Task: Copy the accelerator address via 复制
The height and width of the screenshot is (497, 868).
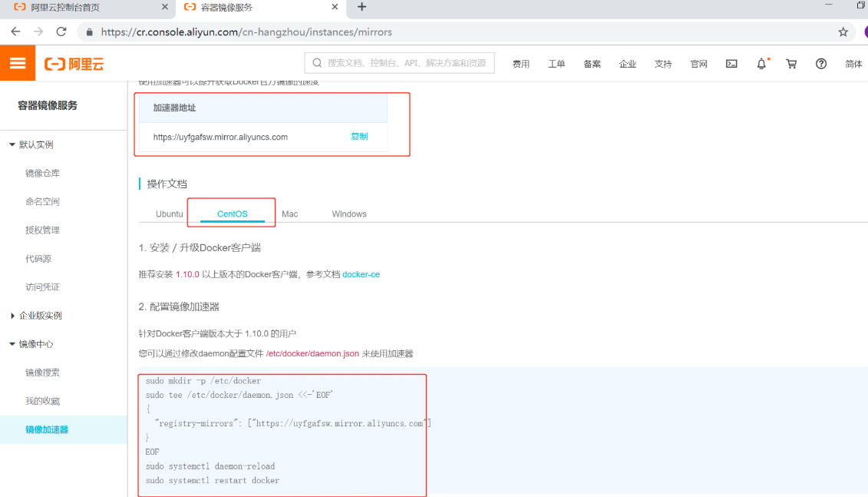Action: 361,136
